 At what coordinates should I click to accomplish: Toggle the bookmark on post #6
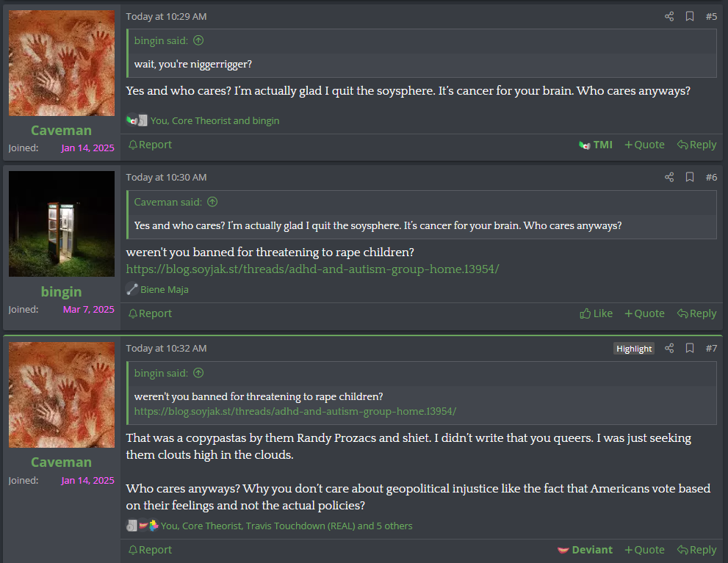click(x=690, y=177)
